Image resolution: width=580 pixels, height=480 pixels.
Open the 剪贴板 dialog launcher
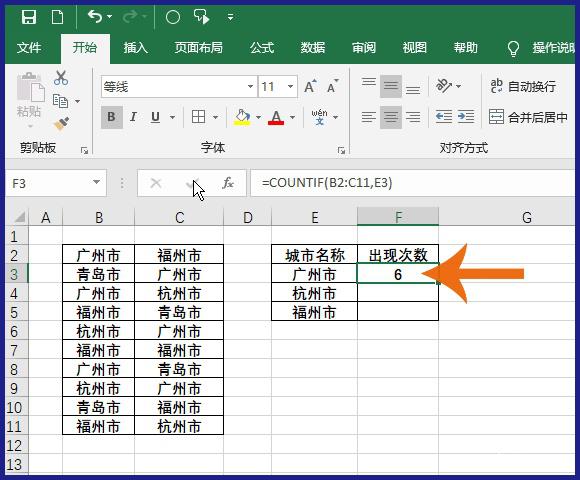tap(84, 150)
